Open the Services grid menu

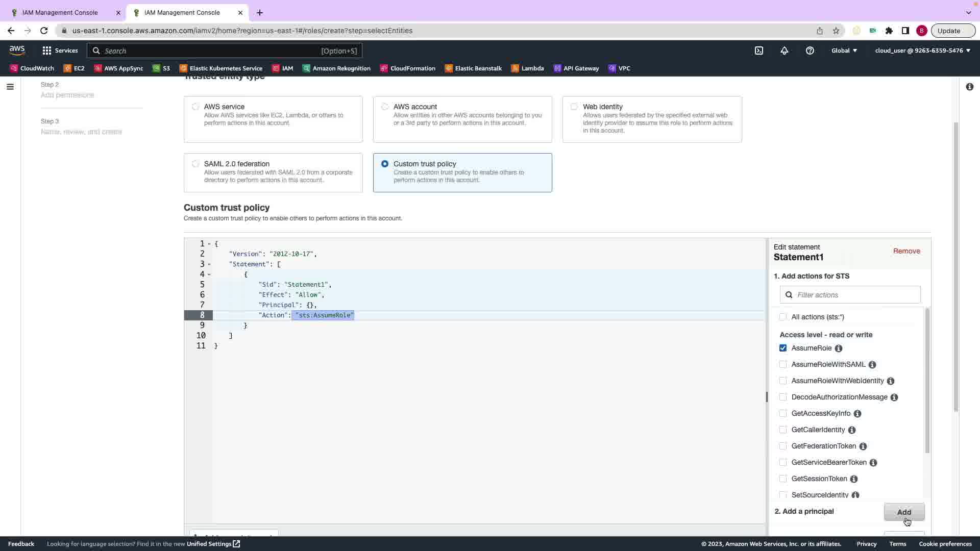pyautogui.click(x=60, y=51)
